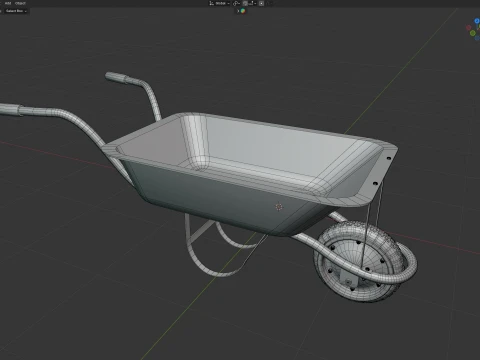Viewport: 480px width, 360px height.
Task: Open the Global transform orientation dropdown
Action: (219, 3)
